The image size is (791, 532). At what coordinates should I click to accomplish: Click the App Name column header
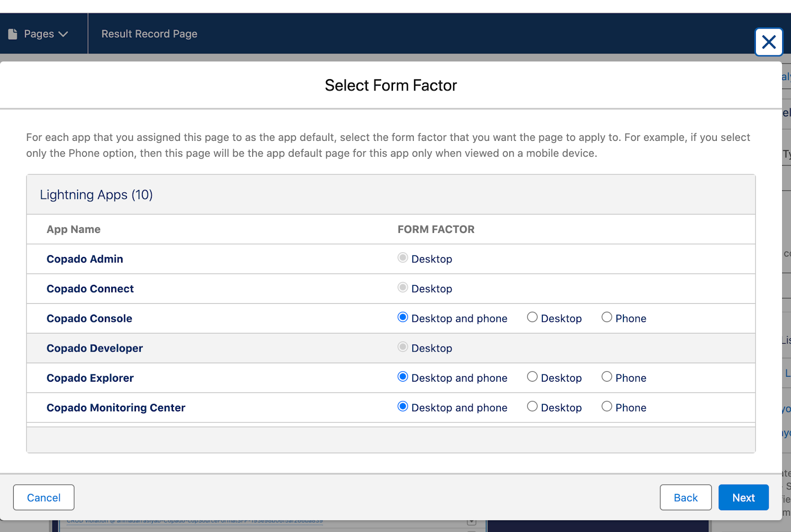point(73,229)
